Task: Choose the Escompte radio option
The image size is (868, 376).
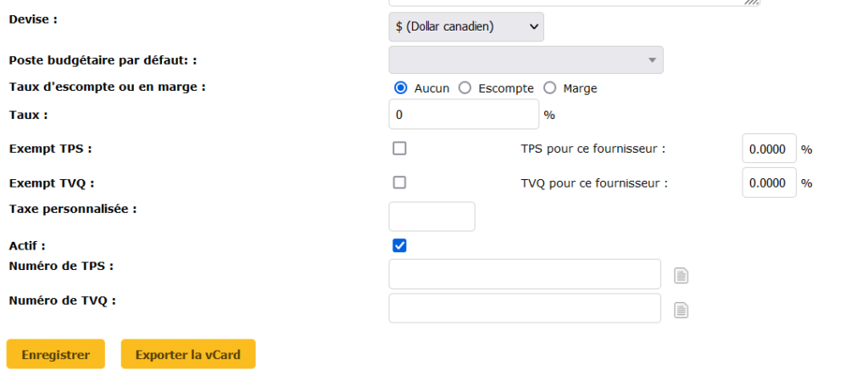Action: coord(465,88)
